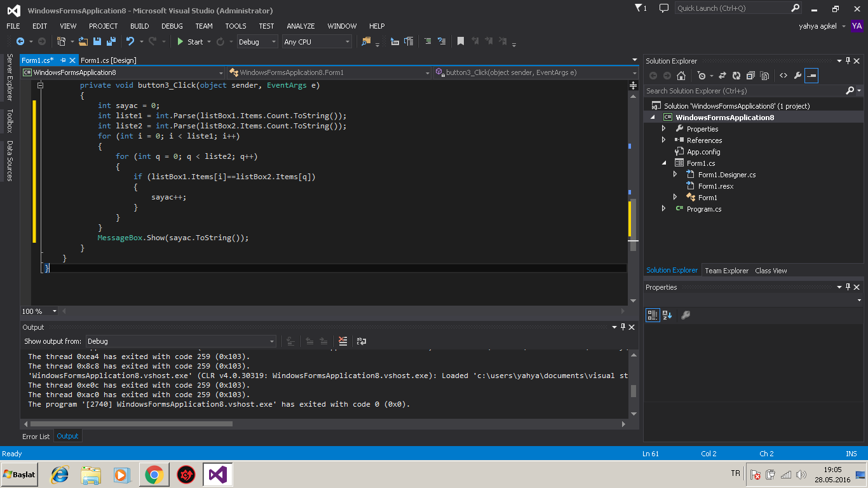Viewport: 868px width, 488px height.
Task: Open the DEBUG menu
Action: click(x=172, y=26)
